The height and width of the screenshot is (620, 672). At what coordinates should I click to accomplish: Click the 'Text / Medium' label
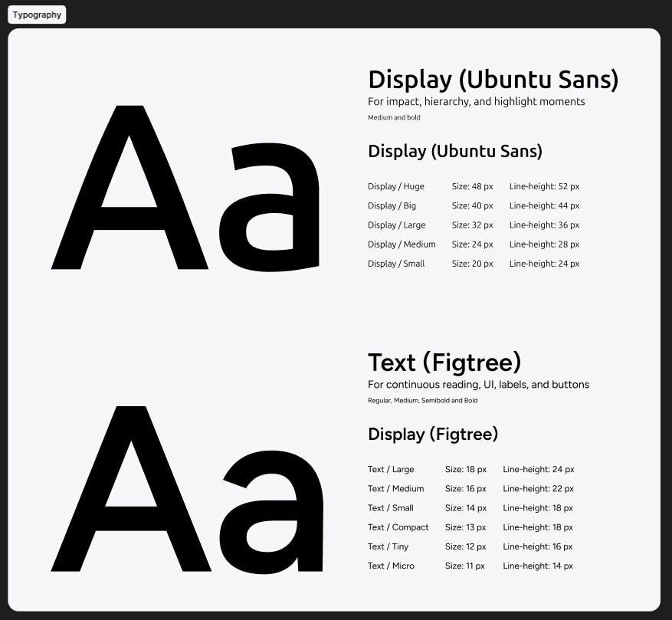[x=395, y=489]
